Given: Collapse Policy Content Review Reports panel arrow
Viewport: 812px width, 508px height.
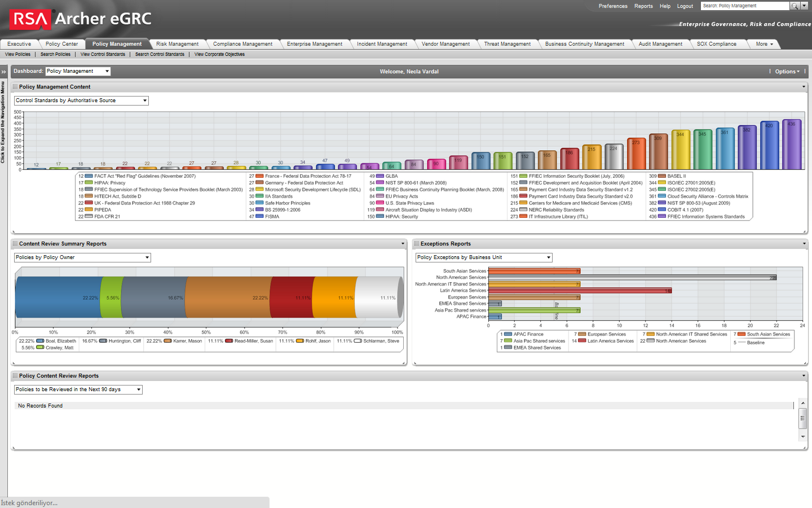Looking at the screenshot, I should coord(804,376).
